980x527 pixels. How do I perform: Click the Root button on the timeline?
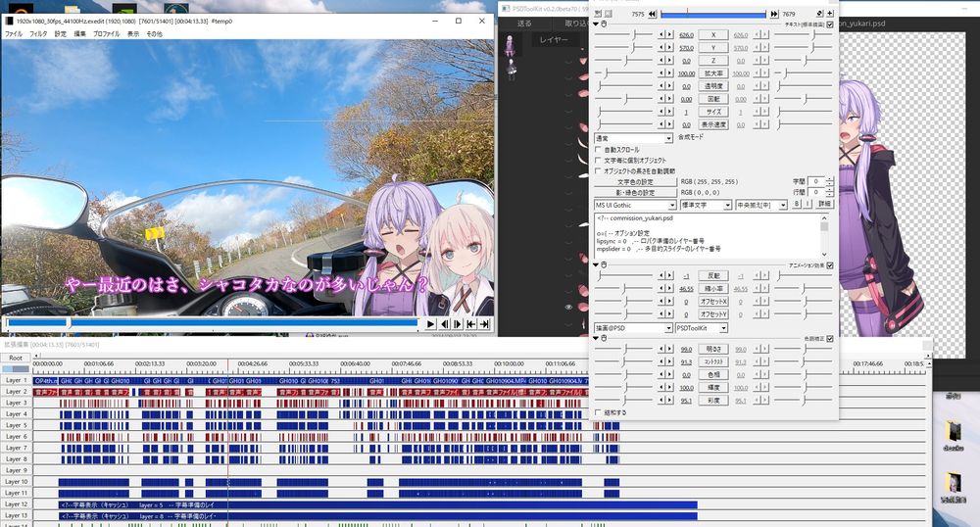[16, 358]
